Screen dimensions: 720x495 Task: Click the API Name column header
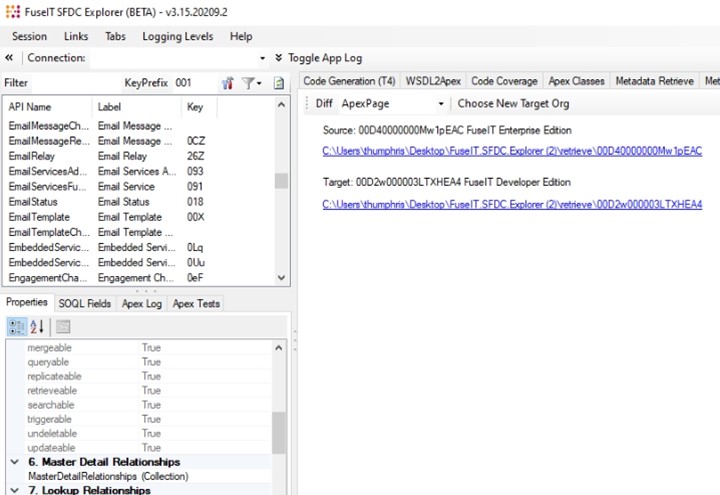tap(48, 107)
